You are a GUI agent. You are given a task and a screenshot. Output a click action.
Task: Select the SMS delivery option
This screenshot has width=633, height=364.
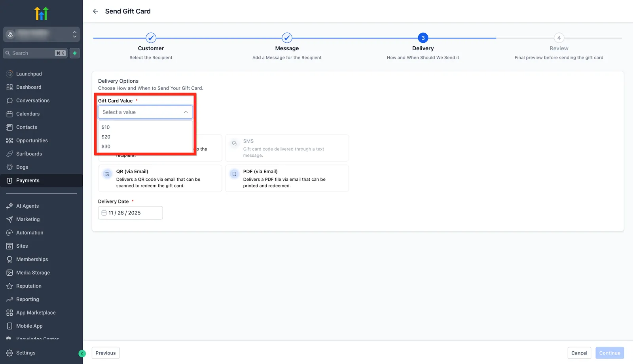(287, 148)
